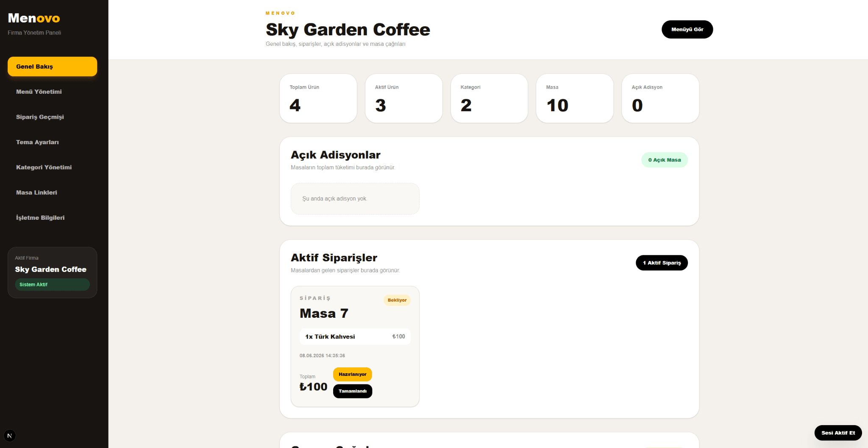Click the 1 Aktif Sipariş badge
This screenshot has height=448, width=868.
point(662,263)
